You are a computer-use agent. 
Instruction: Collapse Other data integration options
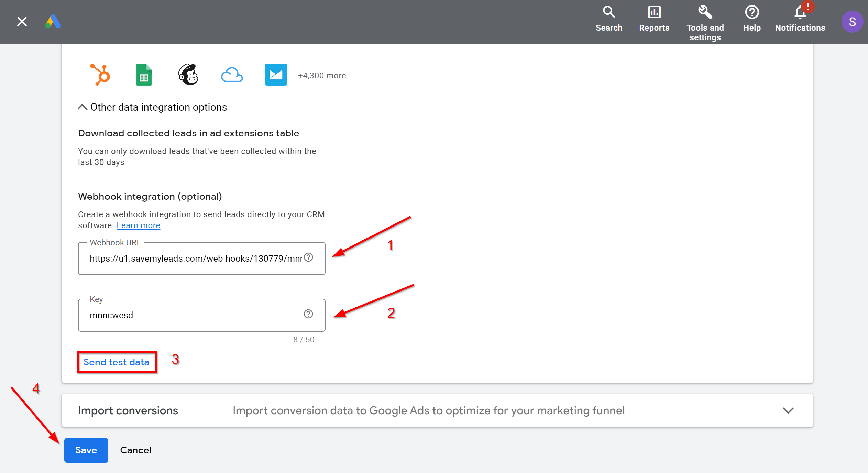(153, 107)
